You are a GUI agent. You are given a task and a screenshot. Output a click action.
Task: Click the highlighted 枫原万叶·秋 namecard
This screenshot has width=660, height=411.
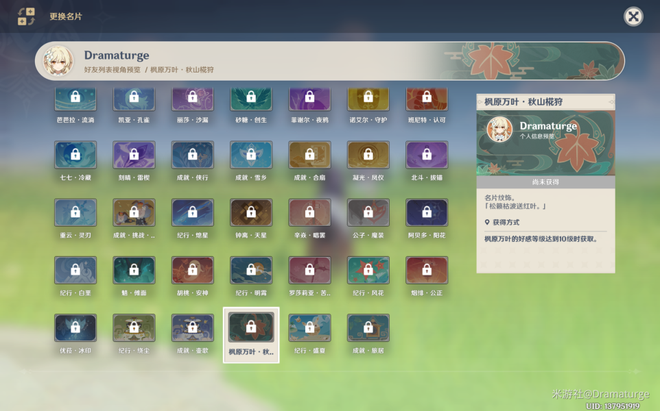251,335
